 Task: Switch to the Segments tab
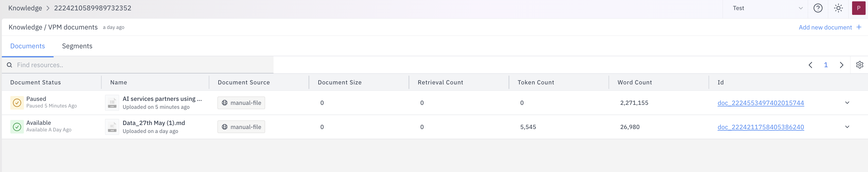click(x=77, y=46)
